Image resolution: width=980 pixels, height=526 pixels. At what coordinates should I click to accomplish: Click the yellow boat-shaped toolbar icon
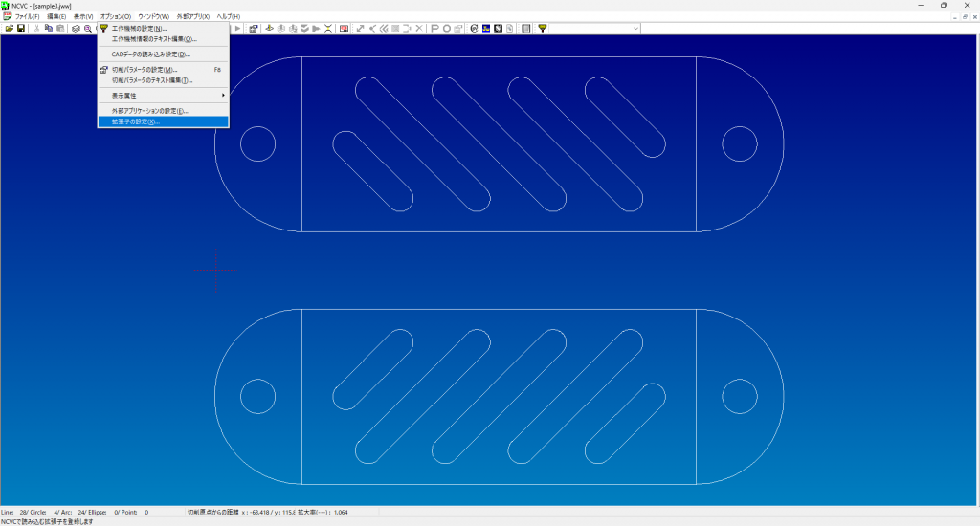tap(269, 28)
